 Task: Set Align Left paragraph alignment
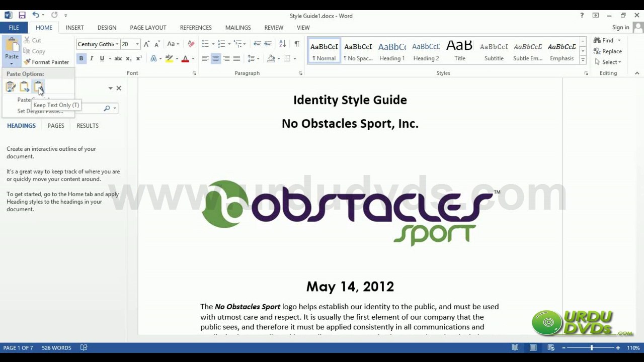tap(205, 59)
